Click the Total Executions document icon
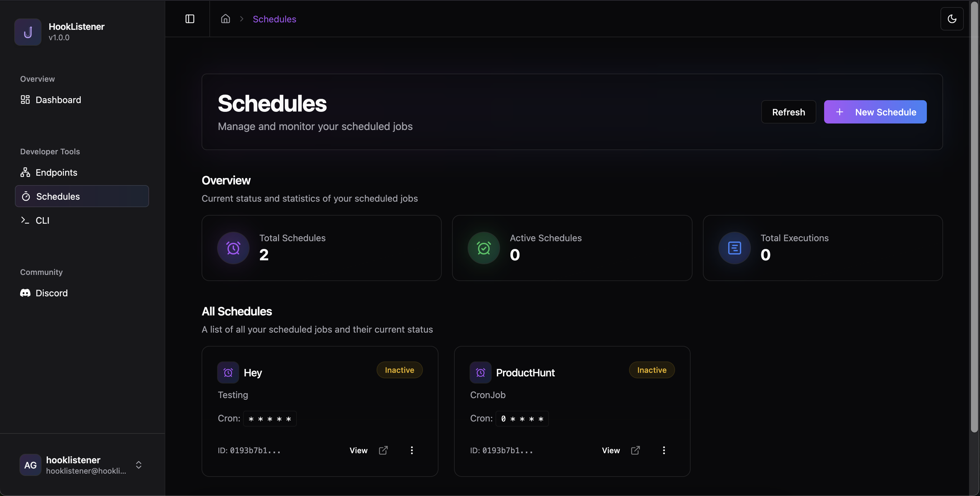This screenshot has height=496, width=980. point(734,248)
